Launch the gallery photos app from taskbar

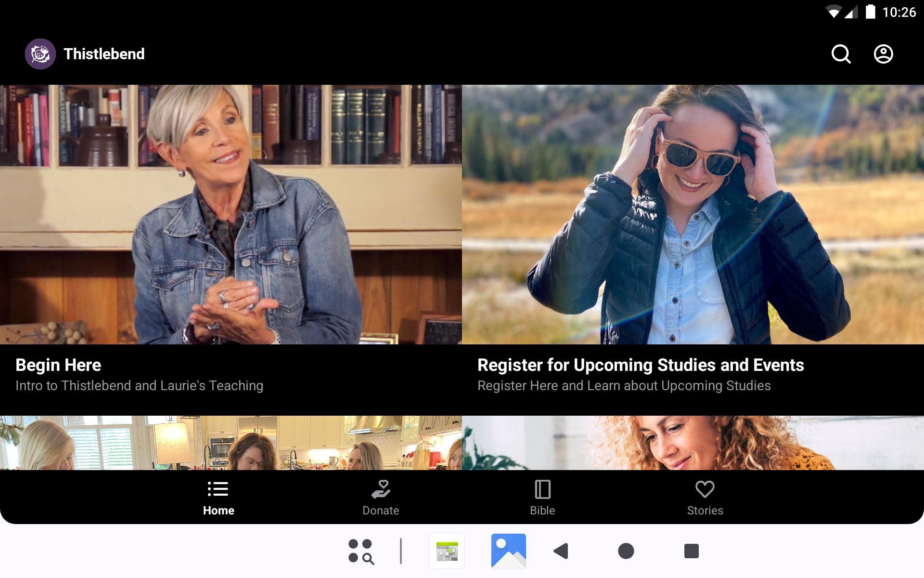pos(508,551)
